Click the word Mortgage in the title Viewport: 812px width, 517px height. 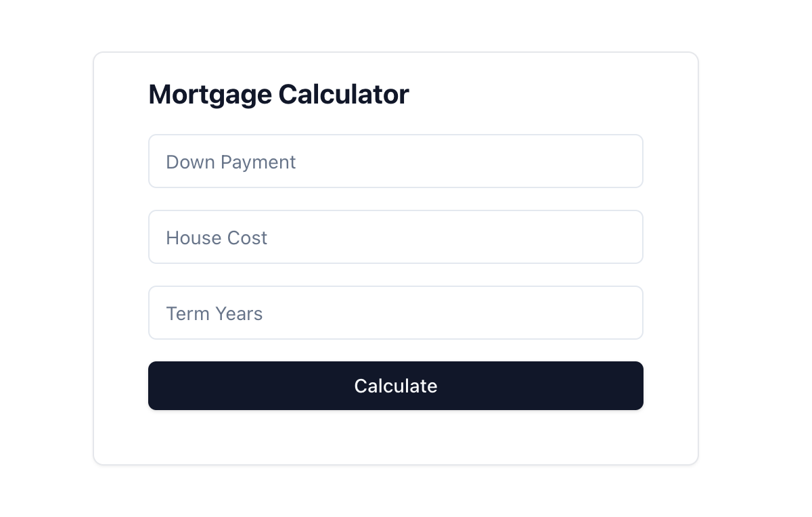point(210,95)
